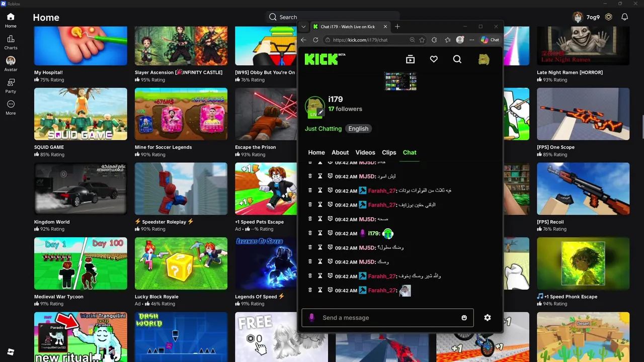
Task: Open the Kingdom World title link
Action: pos(52,222)
